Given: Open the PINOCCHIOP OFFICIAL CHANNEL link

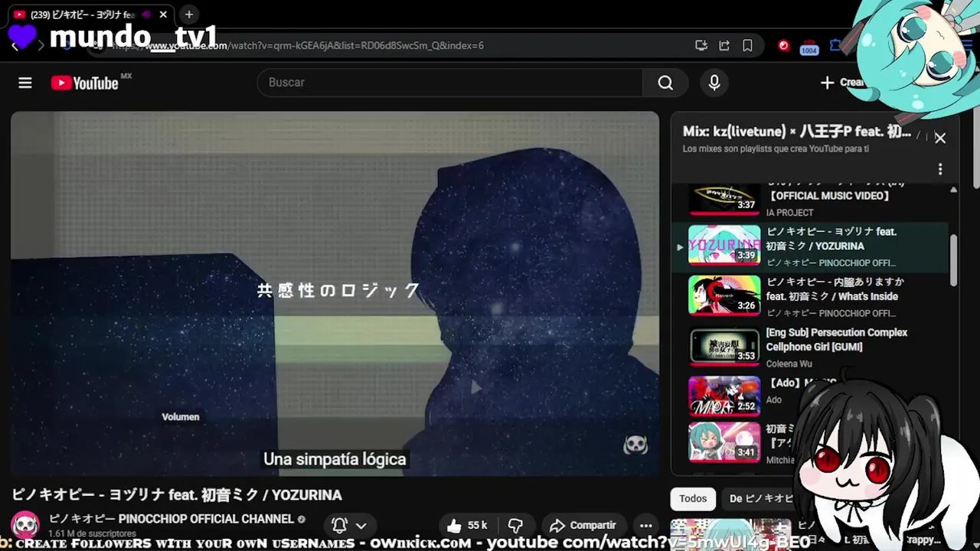Looking at the screenshot, I should 171,519.
